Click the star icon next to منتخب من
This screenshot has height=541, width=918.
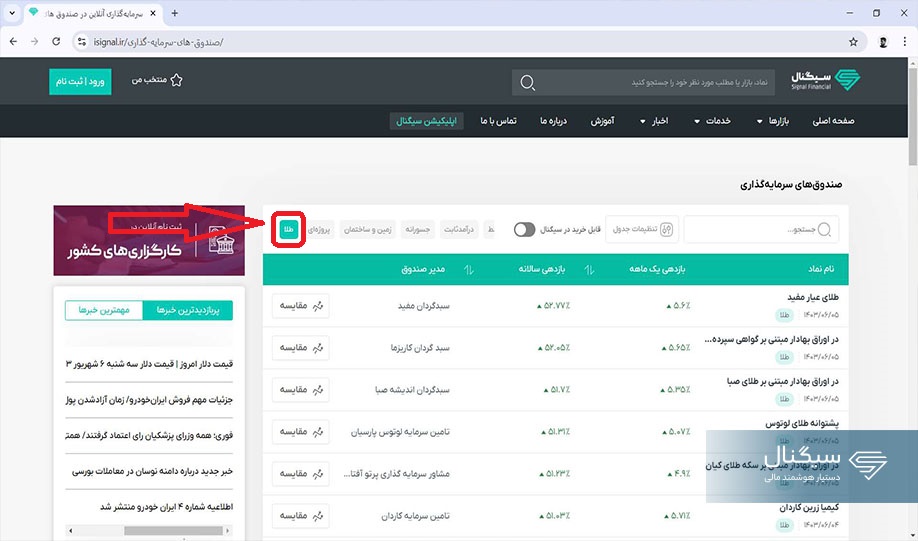(x=176, y=80)
